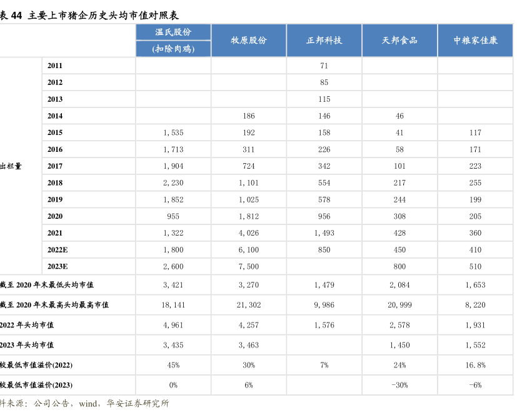Select value 4,961 in 2022 market value row
This screenshot has height=420, width=517.
tap(173, 325)
